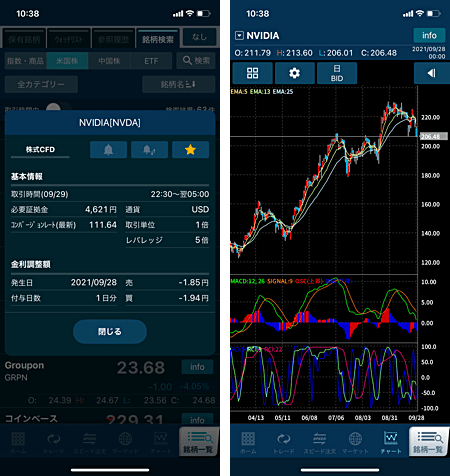This screenshot has width=450, height=476.
Task: Tap Groupon price 23.68
Action: pos(141,368)
